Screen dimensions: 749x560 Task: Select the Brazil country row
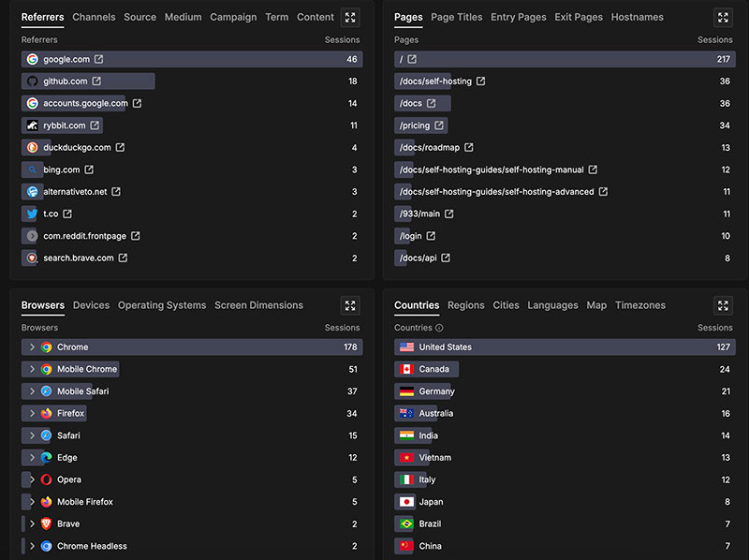click(x=565, y=523)
